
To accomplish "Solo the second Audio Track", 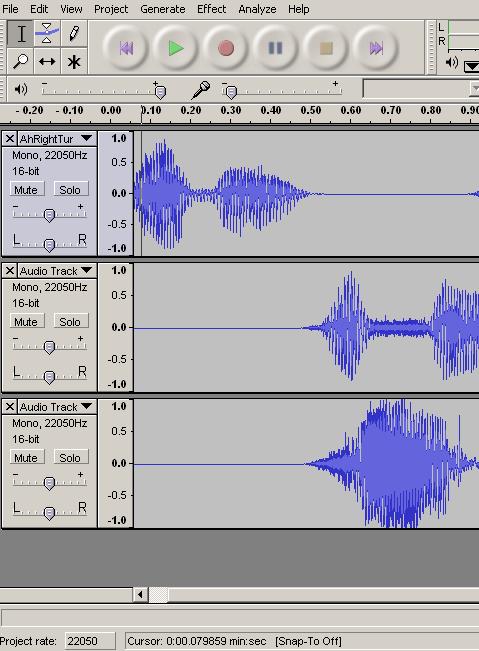I will [x=71, y=321].
